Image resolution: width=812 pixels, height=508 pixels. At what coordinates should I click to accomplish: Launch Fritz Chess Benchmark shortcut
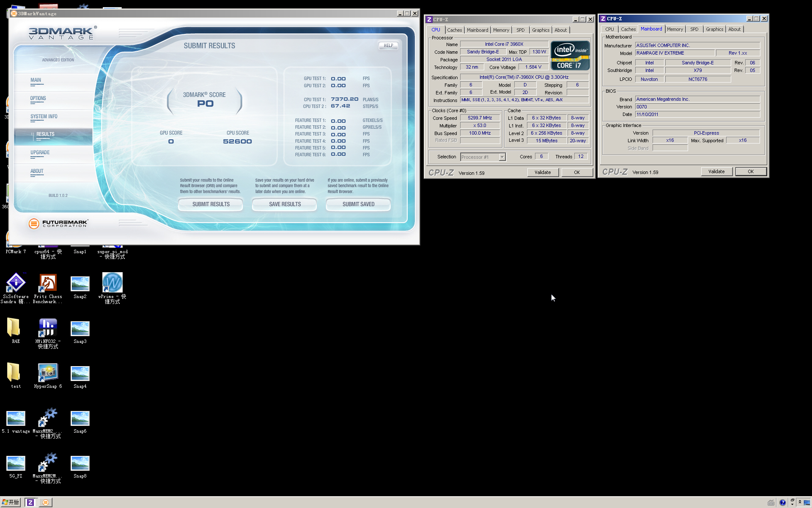(x=48, y=288)
